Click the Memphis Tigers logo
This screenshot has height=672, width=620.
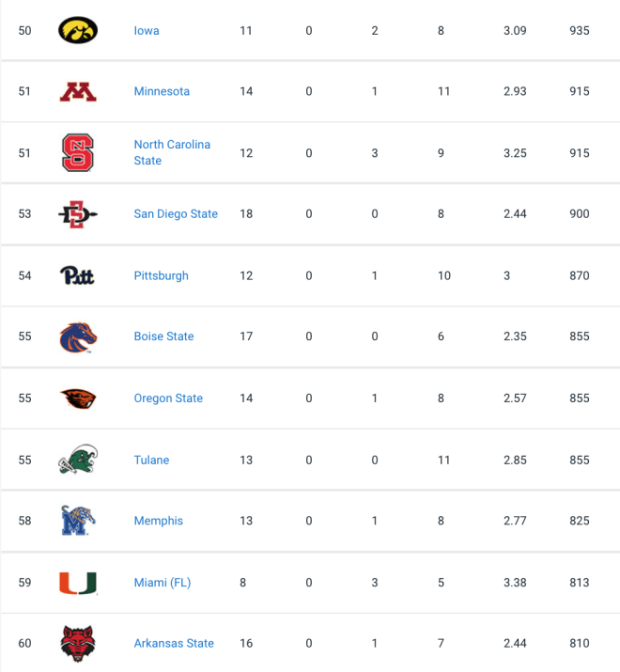coord(78,521)
